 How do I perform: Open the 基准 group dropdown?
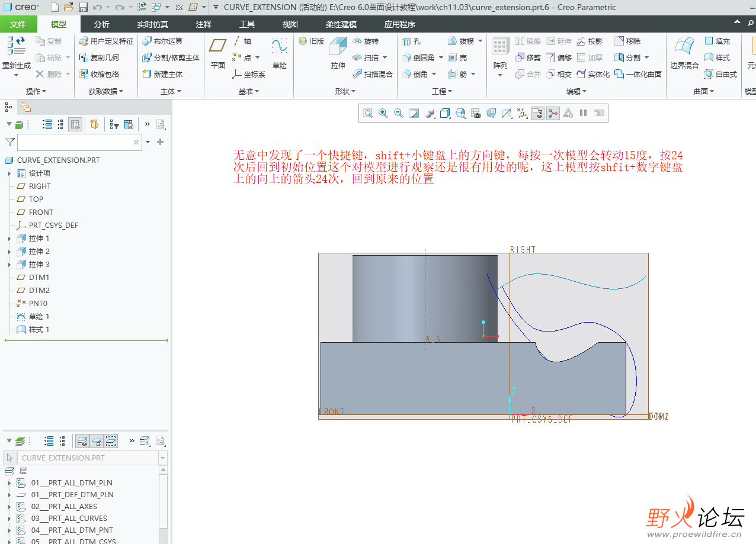pyautogui.click(x=249, y=92)
